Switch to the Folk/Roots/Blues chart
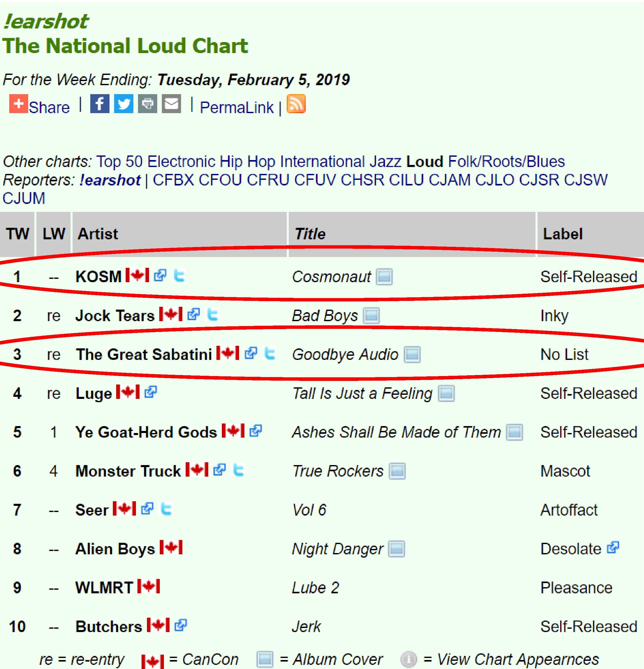 pyautogui.click(x=506, y=161)
